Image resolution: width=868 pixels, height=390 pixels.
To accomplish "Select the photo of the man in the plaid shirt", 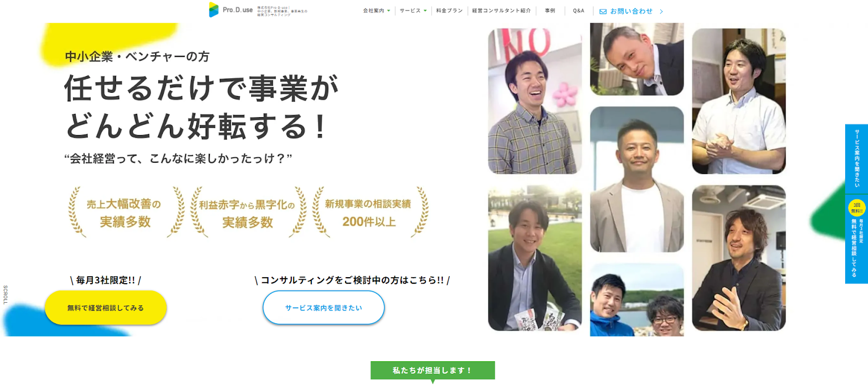I will coord(535,101).
